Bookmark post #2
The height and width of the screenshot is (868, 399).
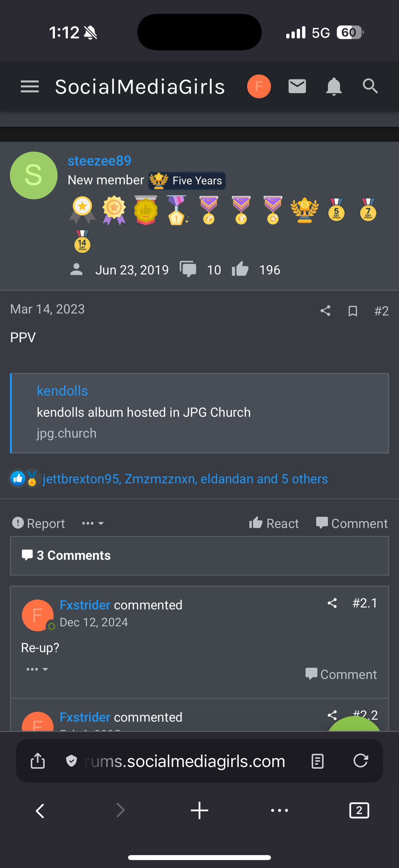[x=353, y=311]
